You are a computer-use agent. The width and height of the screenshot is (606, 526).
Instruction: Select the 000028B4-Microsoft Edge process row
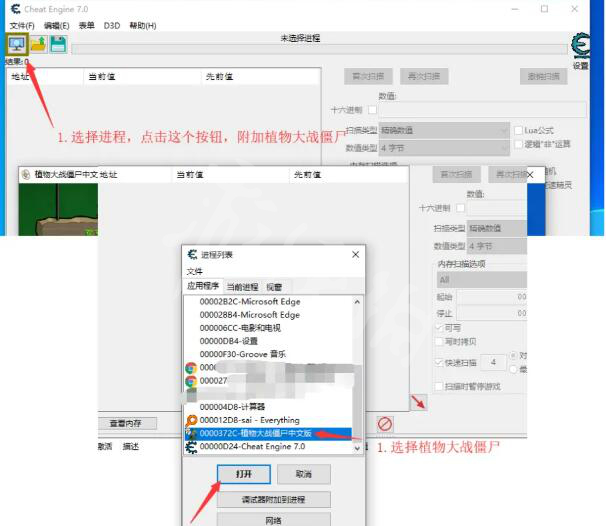click(x=268, y=315)
